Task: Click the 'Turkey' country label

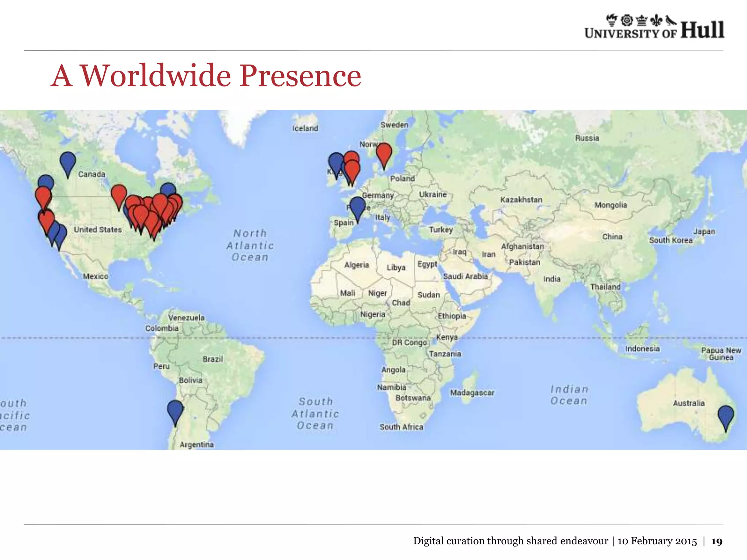Action: pyautogui.click(x=441, y=230)
